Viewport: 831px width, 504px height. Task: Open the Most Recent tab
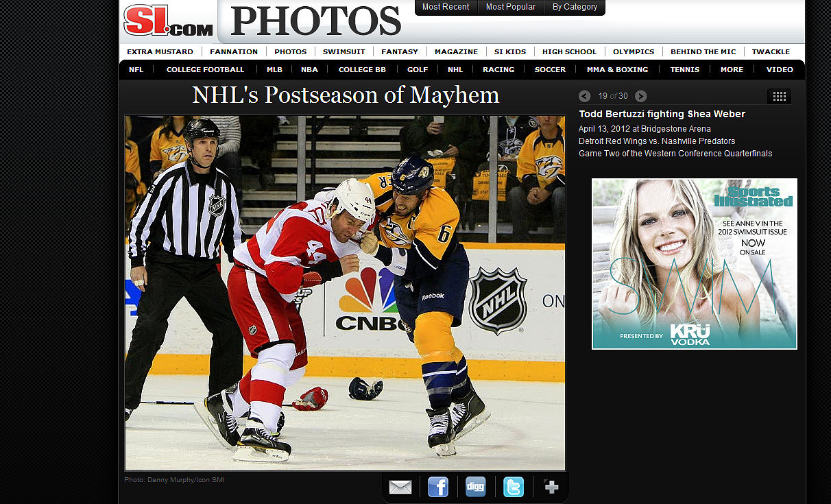[x=446, y=7]
